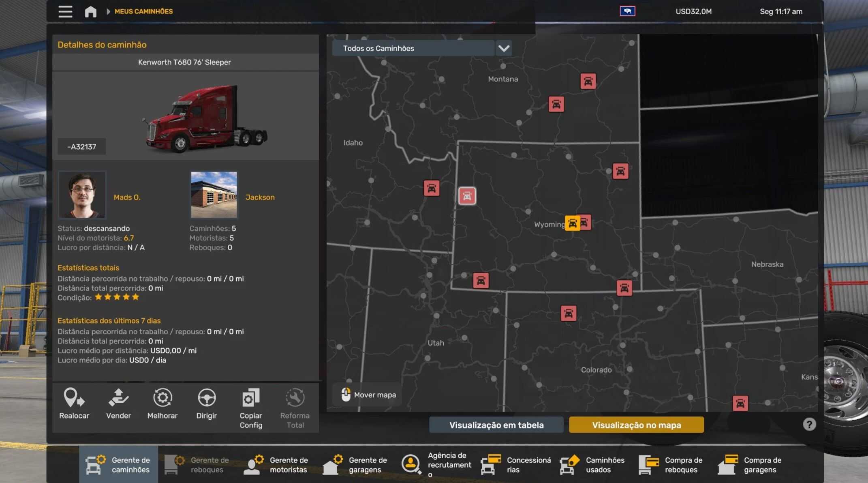Screen dimensions: 868x483
Task: Go to home screen icon
Action: point(90,11)
